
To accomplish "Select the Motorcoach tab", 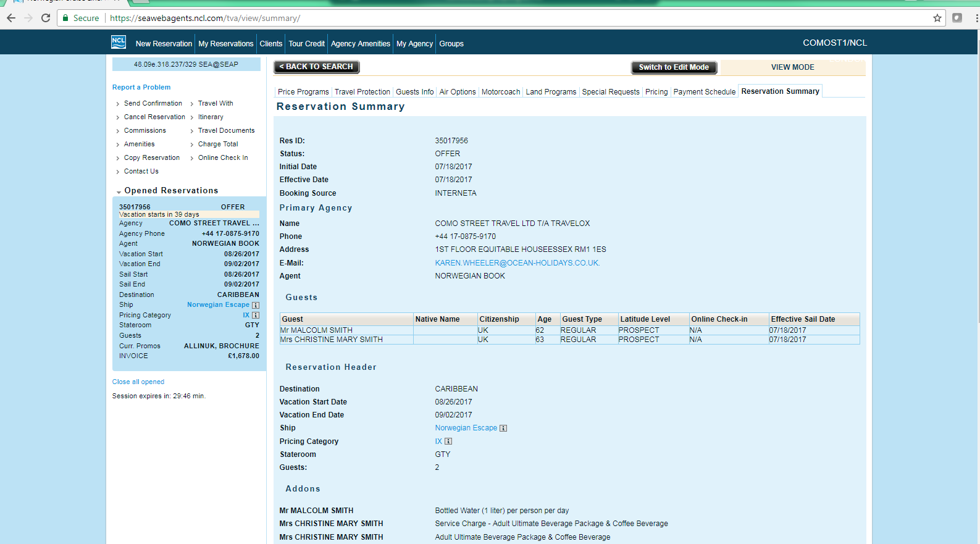I will [x=501, y=92].
